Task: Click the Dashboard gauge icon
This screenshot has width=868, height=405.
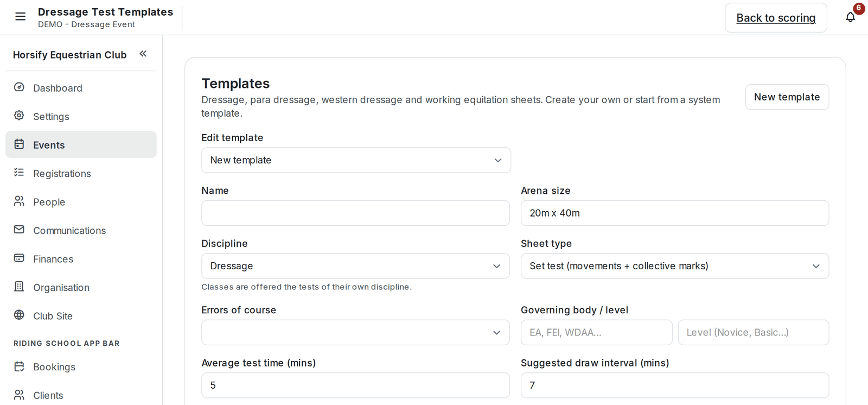Action: pyautogui.click(x=19, y=87)
